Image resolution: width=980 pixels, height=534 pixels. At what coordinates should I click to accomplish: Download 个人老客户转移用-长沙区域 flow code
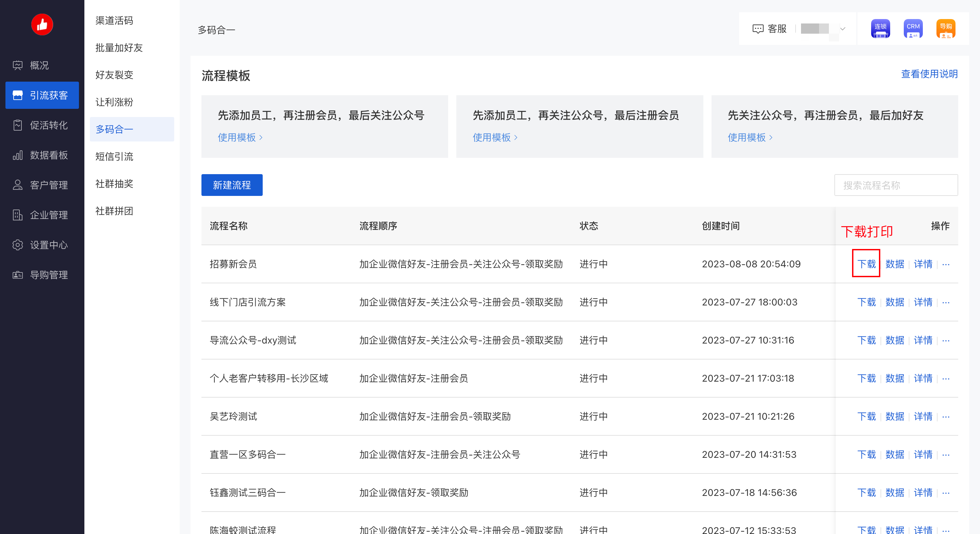pos(866,378)
